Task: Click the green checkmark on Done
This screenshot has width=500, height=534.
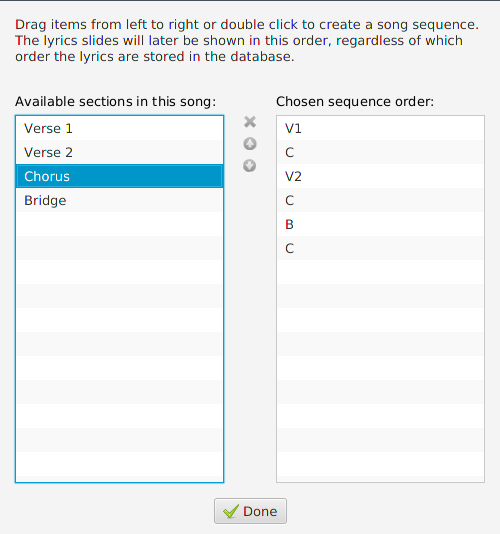Action: pos(231,511)
